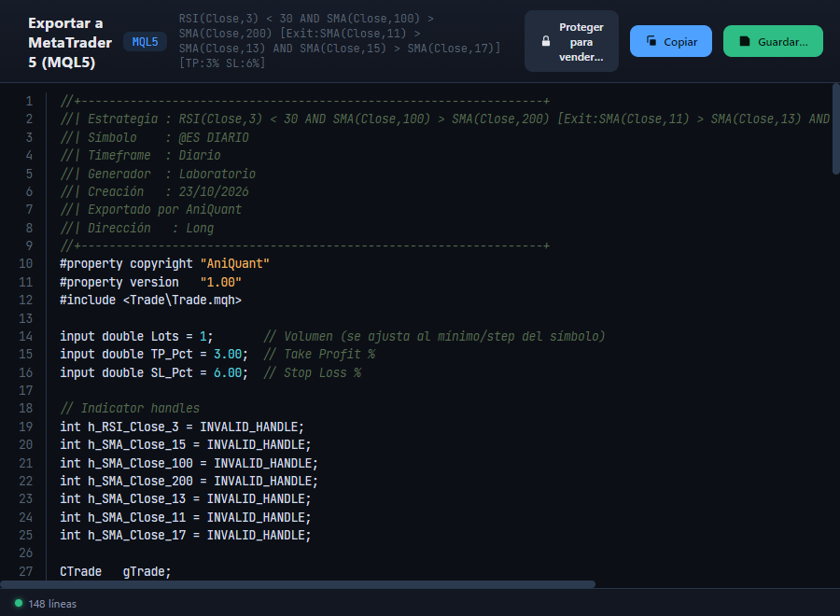Click the "Símbolo : @ES DIARIO" comment line
The height and width of the screenshot is (616, 840).
click(154, 137)
